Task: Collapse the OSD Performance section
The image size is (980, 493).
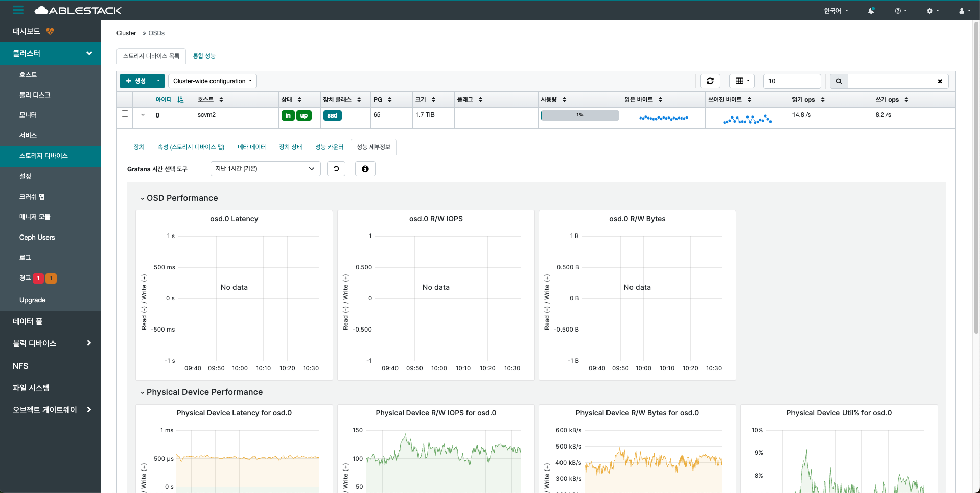Action: 143,198
